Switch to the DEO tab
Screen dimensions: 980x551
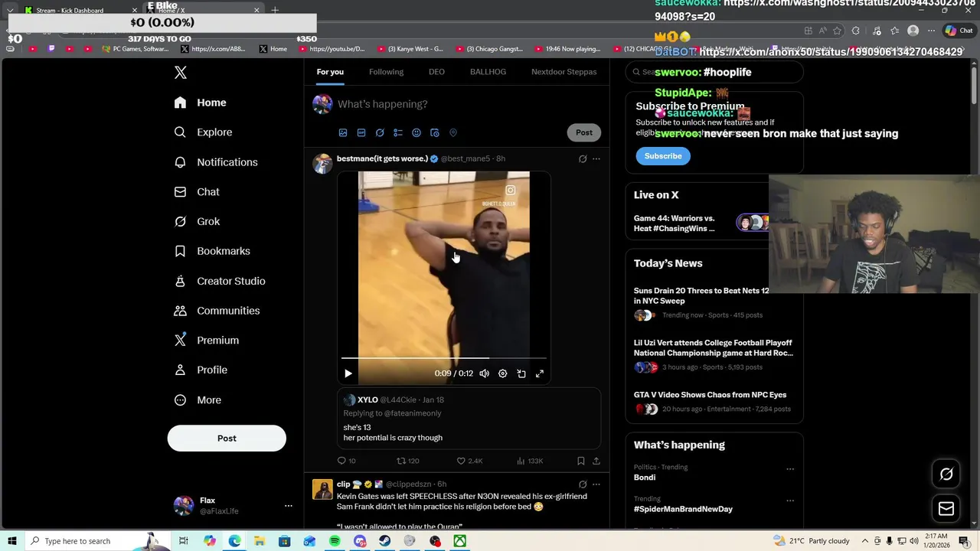pos(436,72)
